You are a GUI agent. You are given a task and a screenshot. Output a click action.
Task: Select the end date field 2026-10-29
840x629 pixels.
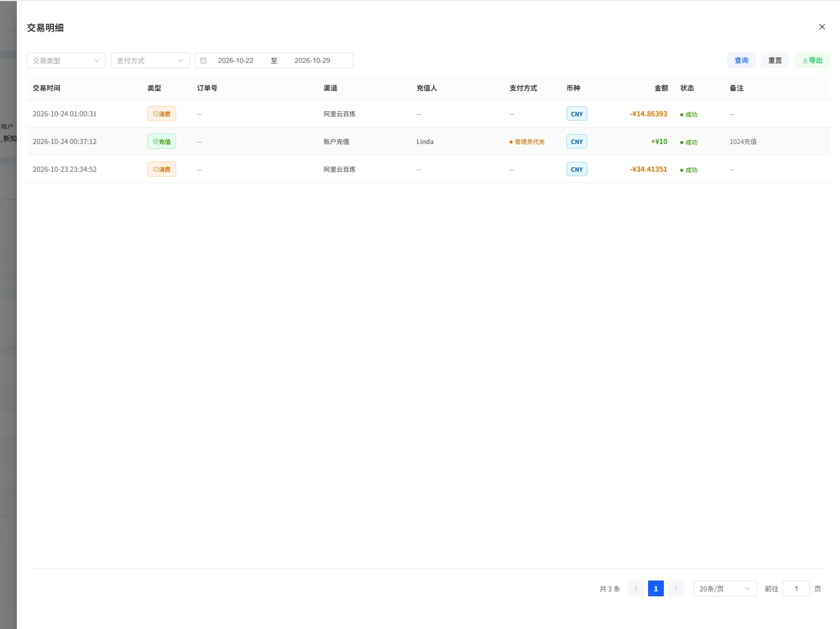[312, 60]
